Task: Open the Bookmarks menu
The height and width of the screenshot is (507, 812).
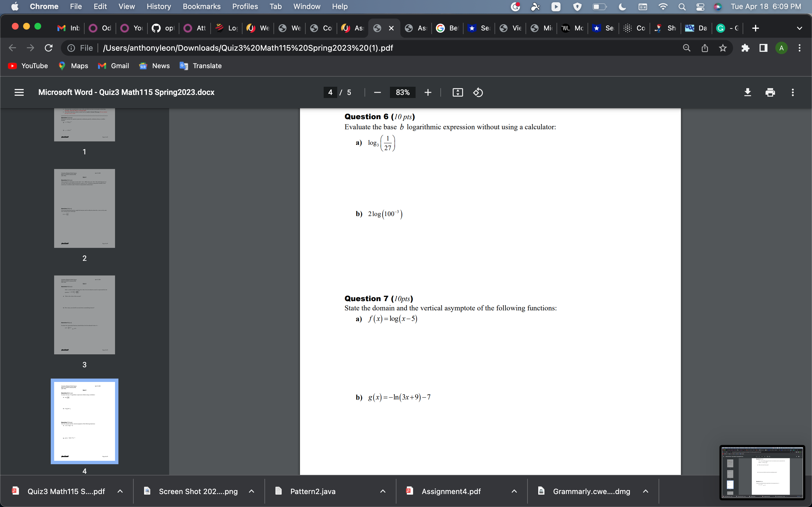Action: [x=201, y=6]
